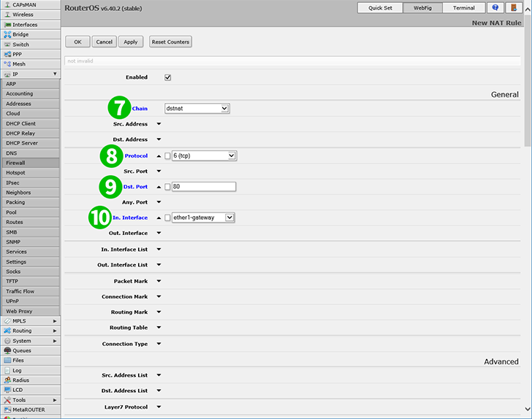The height and width of the screenshot is (419, 532).
Task: Click the not invalid comment field
Action: (292, 61)
